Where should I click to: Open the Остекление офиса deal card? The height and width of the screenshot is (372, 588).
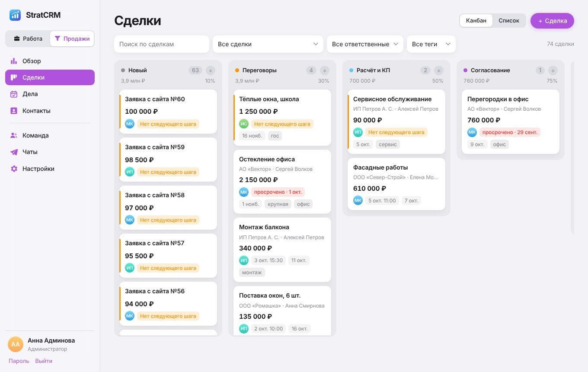[282, 182]
